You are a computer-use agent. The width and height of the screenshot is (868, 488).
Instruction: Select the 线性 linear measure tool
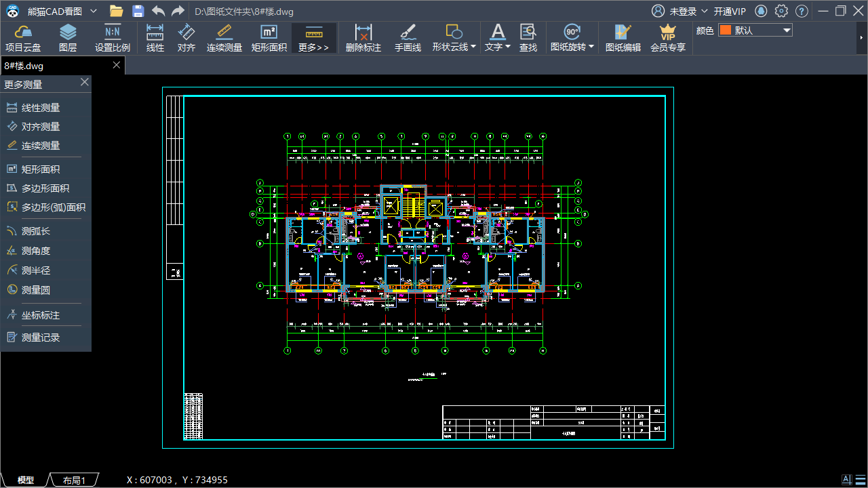155,38
